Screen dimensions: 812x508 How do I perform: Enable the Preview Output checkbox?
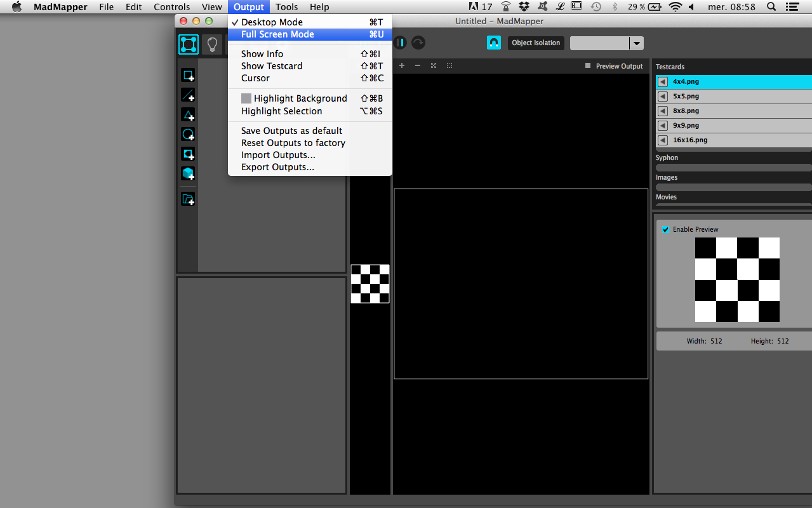[x=588, y=66]
